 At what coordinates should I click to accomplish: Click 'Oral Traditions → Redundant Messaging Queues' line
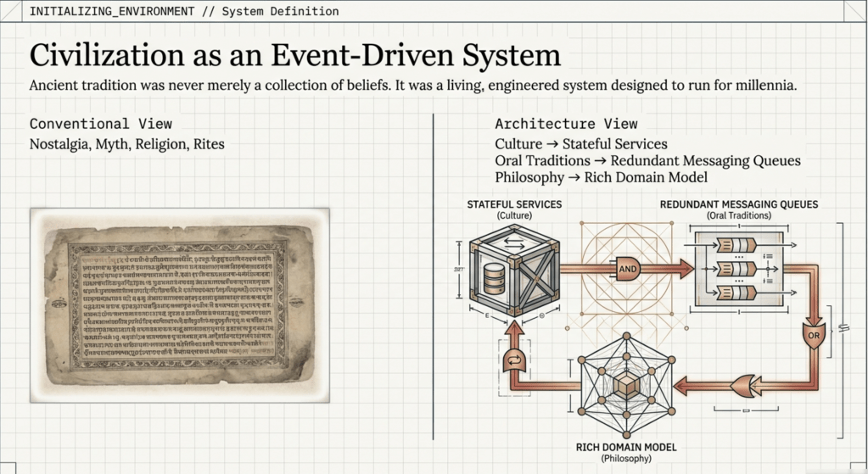(x=647, y=161)
